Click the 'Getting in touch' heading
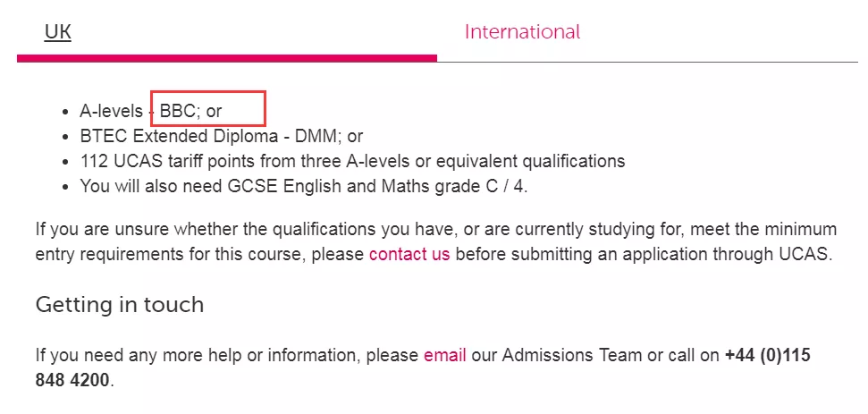 120,304
